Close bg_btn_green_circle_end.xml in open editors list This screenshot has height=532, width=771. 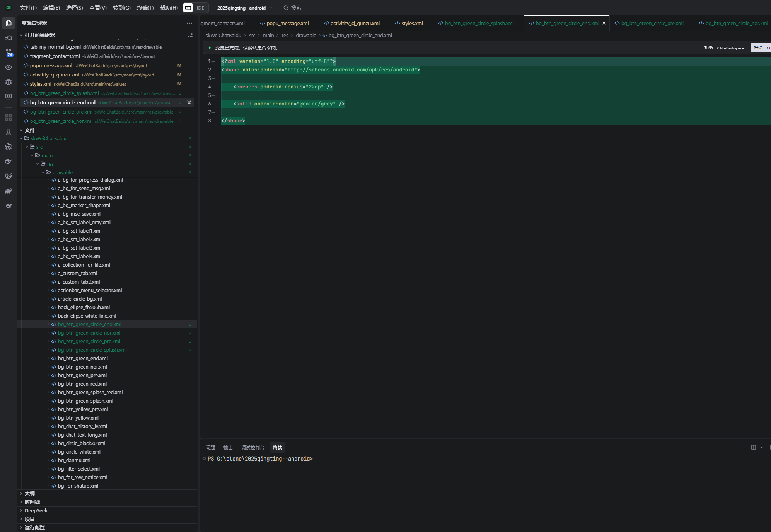click(189, 102)
